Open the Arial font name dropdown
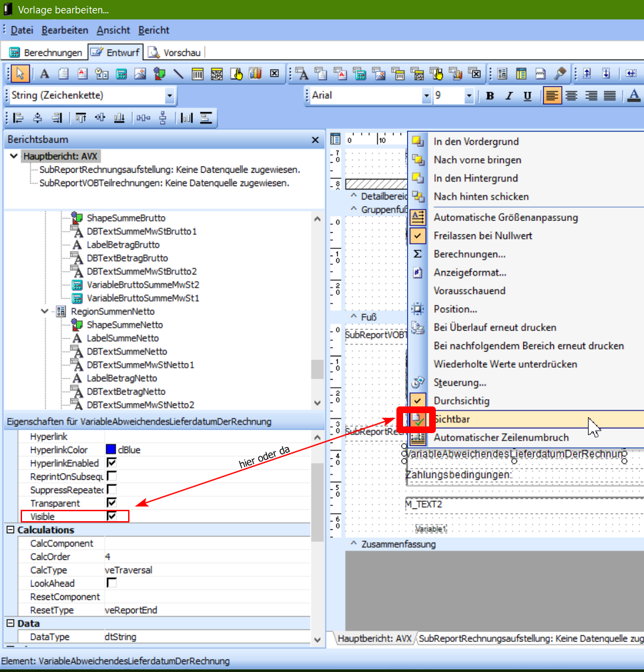 tap(426, 95)
